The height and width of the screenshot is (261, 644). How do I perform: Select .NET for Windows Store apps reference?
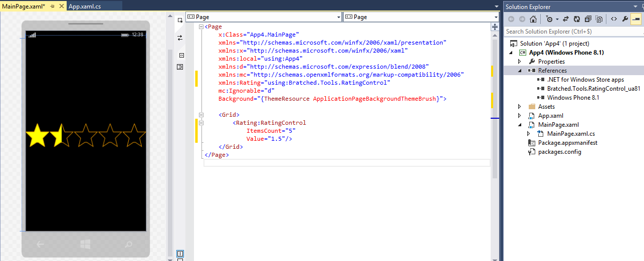point(585,80)
